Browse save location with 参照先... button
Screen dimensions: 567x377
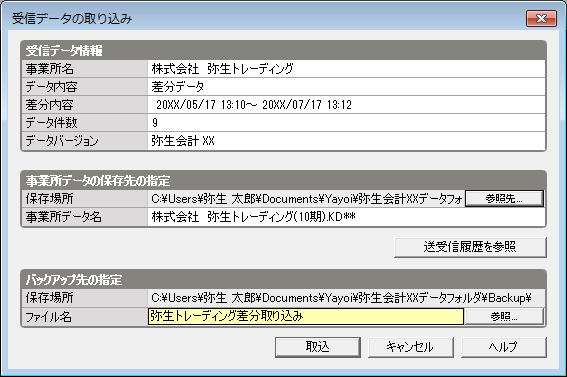pyautogui.click(x=504, y=198)
